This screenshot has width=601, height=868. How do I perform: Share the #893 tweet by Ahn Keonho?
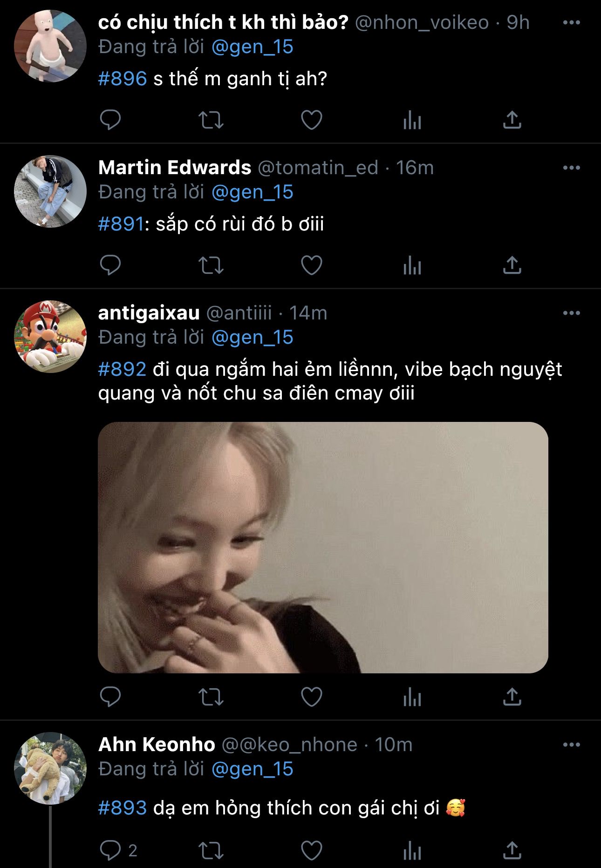tap(512, 851)
